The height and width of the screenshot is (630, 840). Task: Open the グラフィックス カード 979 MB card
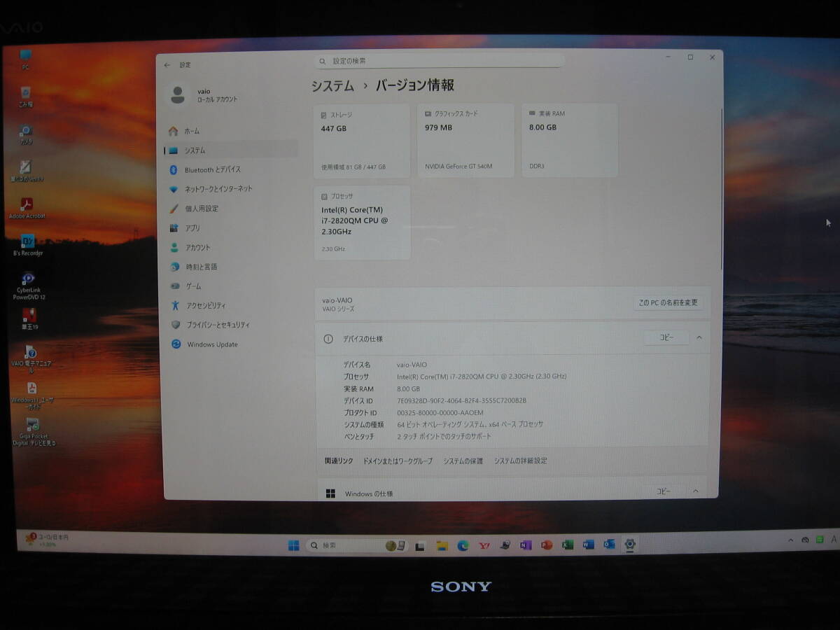tap(465, 140)
